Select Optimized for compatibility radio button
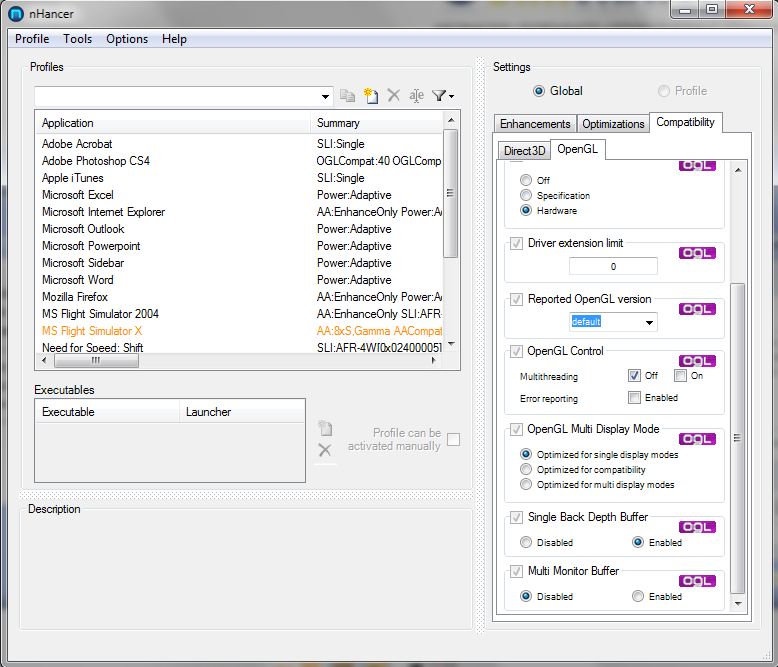Viewport: 778px width, 667px height. [527, 469]
